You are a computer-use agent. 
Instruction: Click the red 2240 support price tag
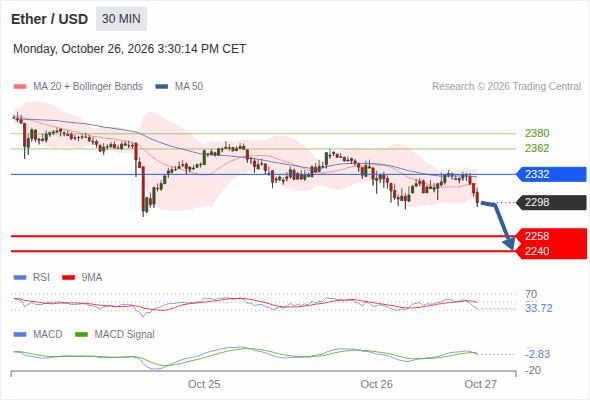[x=551, y=251]
